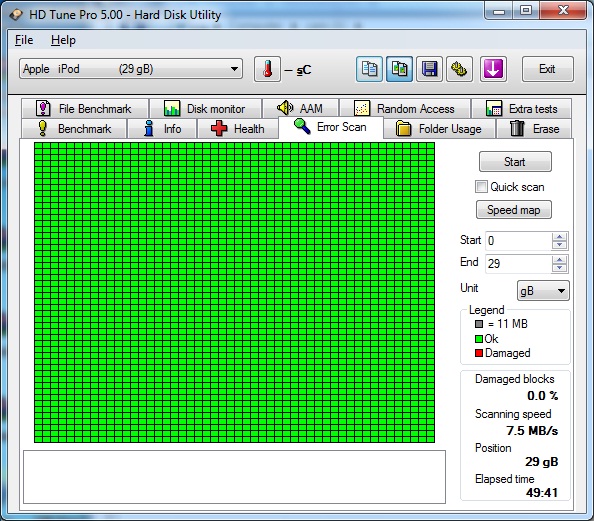This screenshot has width=594, height=521.
Task: Open the File menu
Action: 24,40
